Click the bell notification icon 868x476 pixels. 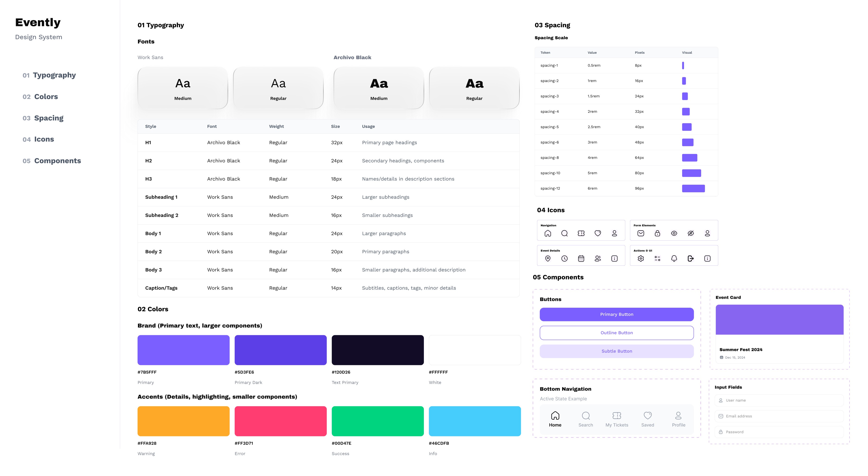click(674, 258)
